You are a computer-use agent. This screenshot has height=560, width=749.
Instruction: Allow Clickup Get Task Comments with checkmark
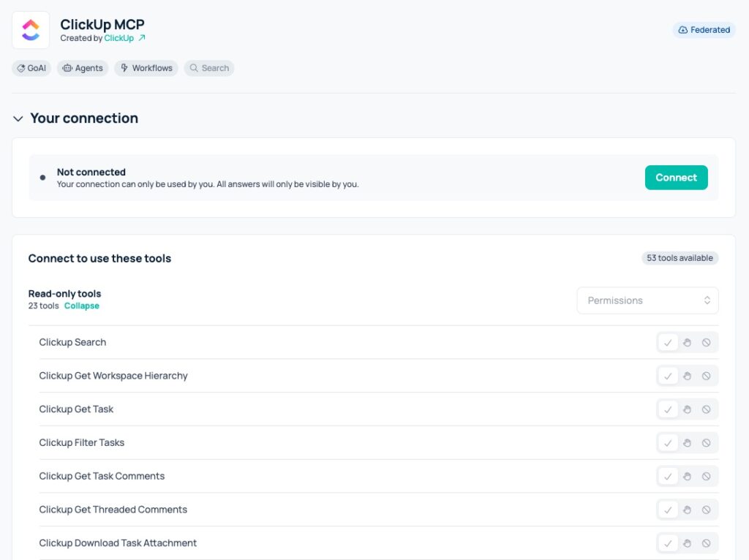[668, 476]
